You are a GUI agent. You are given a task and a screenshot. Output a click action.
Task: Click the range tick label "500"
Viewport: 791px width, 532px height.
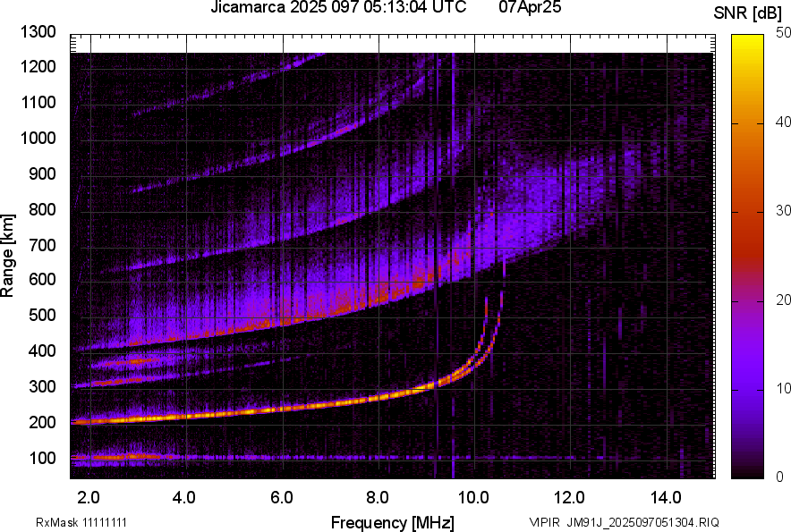click(x=42, y=315)
